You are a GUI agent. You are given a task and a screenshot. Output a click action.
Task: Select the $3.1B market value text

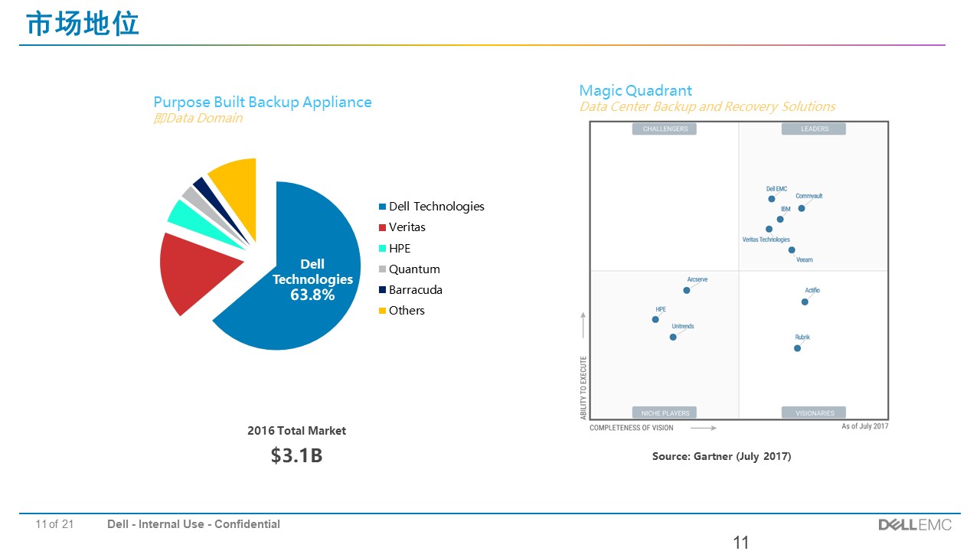pos(296,455)
